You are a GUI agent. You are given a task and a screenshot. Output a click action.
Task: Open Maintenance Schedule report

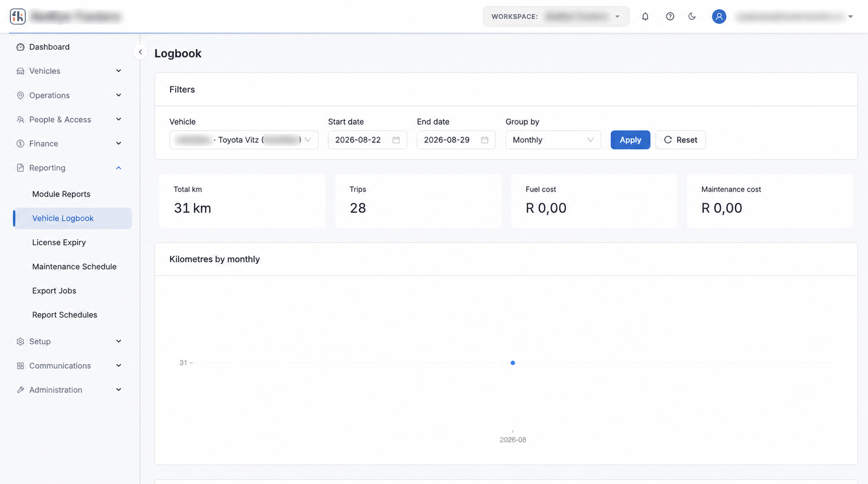(x=74, y=267)
